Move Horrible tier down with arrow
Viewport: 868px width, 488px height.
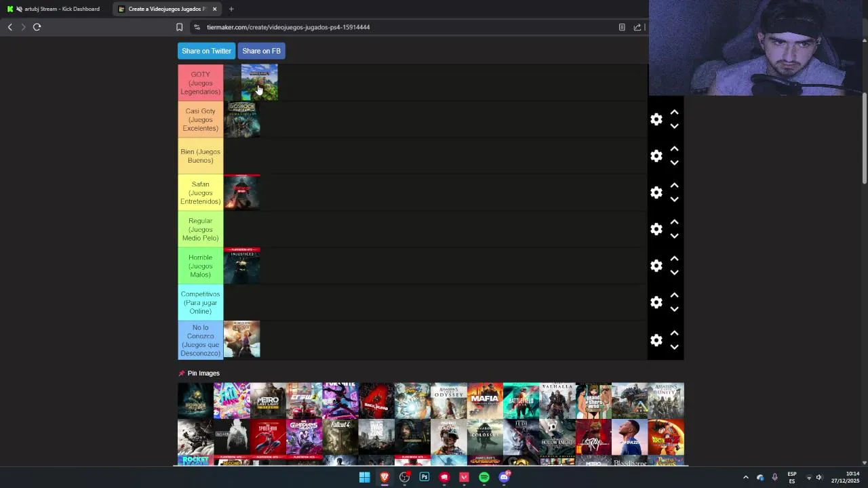(x=674, y=272)
